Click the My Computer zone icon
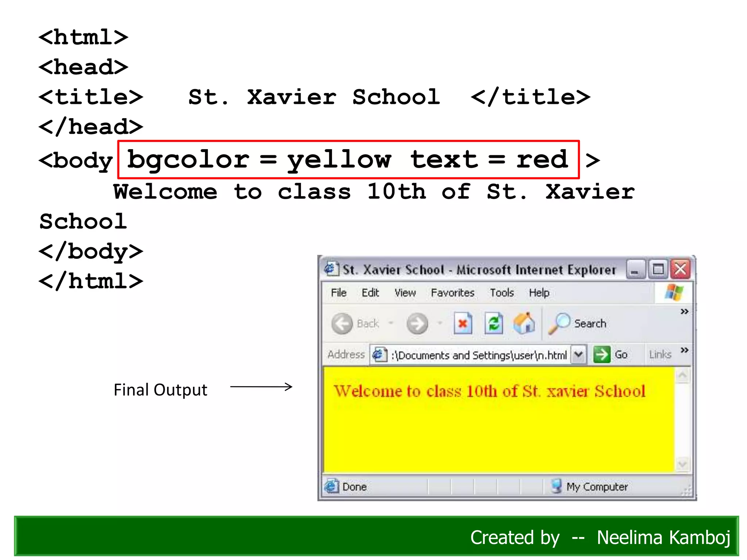The width and height of the screenshot is (747, 560). [x=556, y=486]
